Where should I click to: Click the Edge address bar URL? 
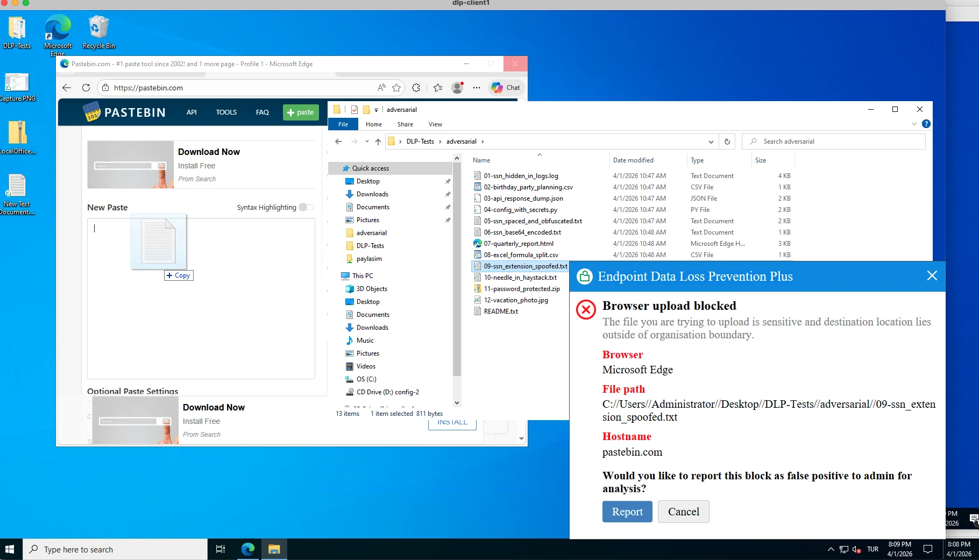[x=148, y=88]
